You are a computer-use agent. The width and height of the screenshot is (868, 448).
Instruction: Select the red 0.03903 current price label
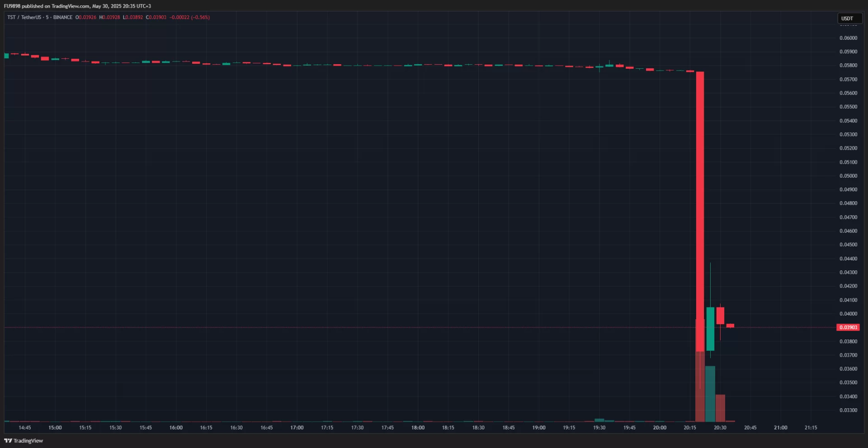(x=848, y=327)
